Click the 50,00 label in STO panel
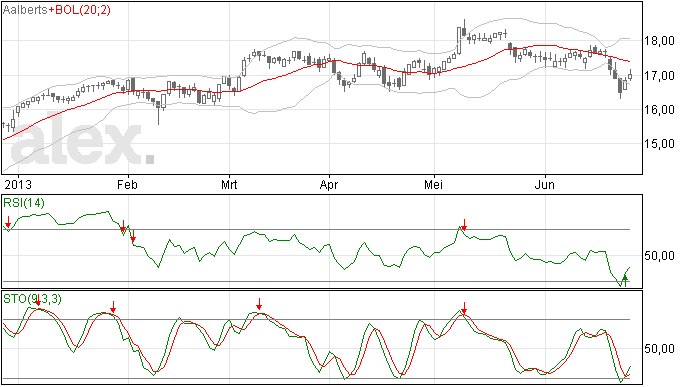Screen dimensions: 690x387 click(x=659, y=349)
